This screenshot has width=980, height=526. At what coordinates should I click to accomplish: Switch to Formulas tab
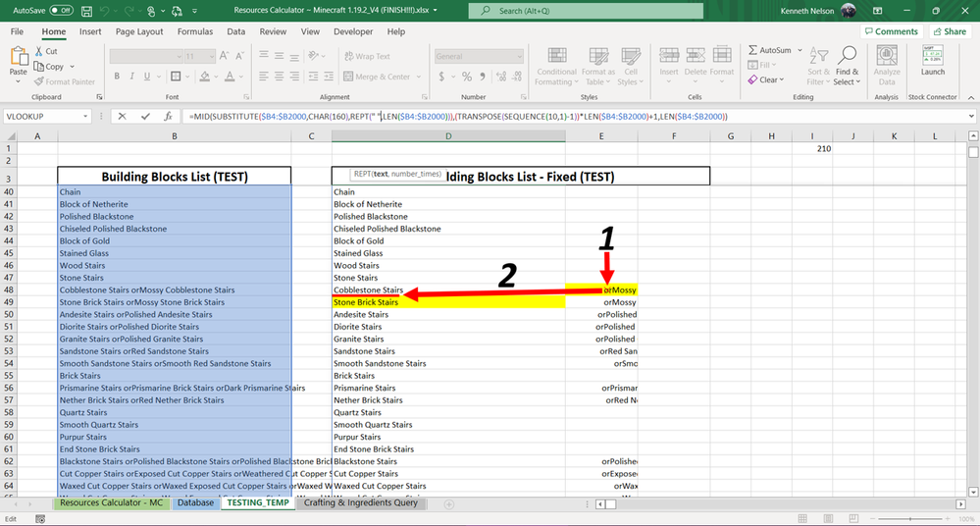click(x=195, y=31)
